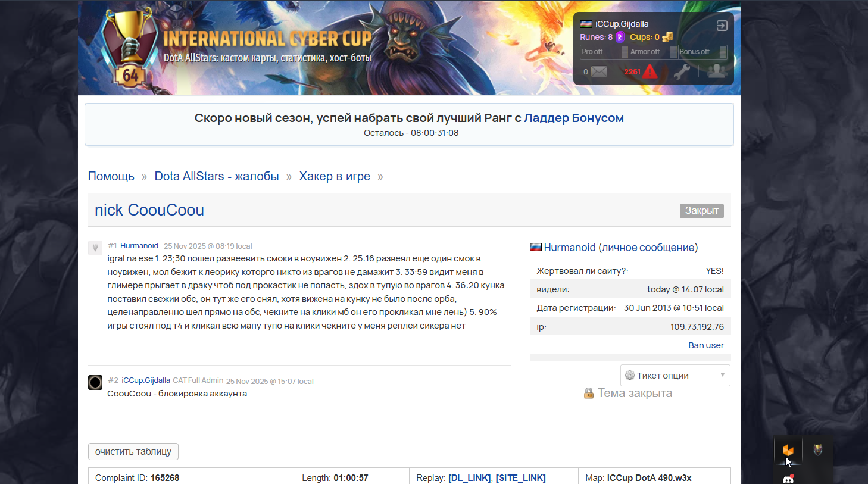Click the #2 post number
This screenshot has width=868, height=484.
pos(113,380)
